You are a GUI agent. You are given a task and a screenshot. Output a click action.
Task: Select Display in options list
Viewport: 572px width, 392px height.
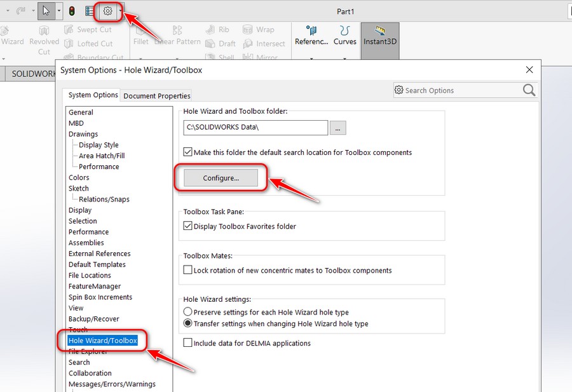tap(80, 210)
